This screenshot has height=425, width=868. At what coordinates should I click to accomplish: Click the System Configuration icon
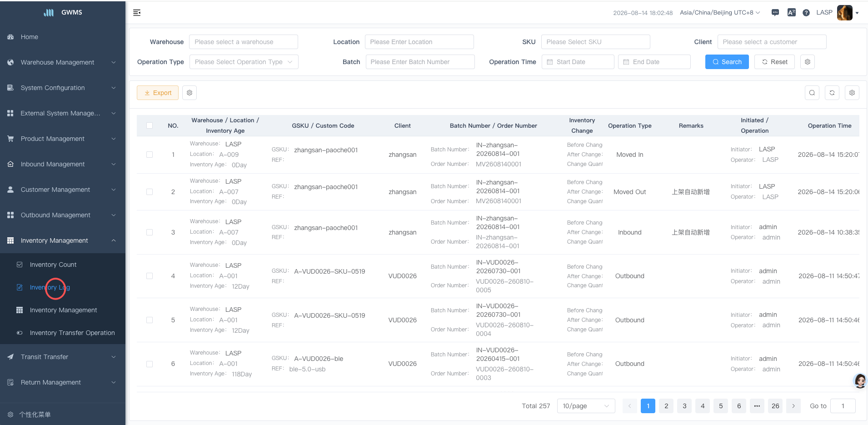click(10, 88)
